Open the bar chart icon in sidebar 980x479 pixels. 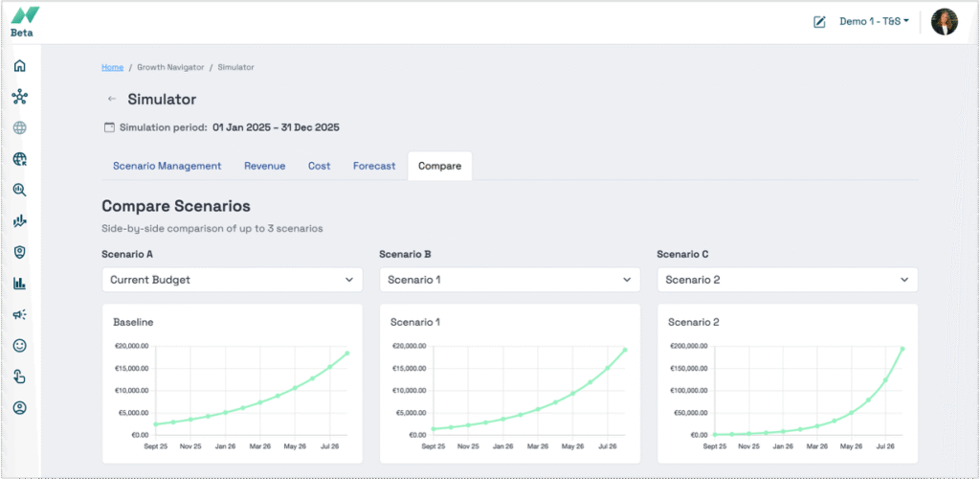pos(20,284)
